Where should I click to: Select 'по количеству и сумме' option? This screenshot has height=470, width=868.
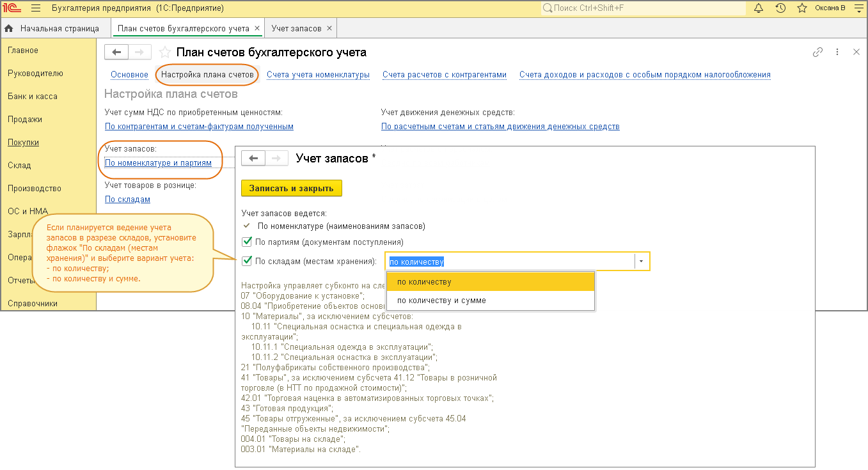pyautogui.click(x=491, y=301)
